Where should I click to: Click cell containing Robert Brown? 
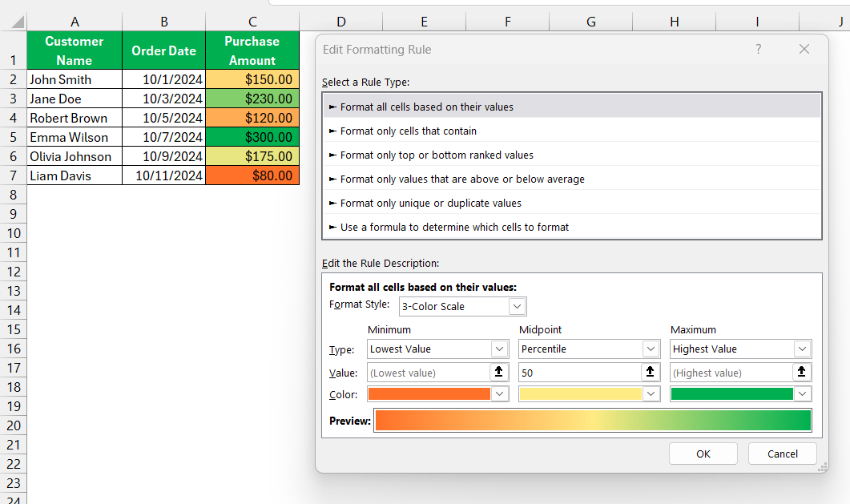pyautogui.click(x=75, y=118)
